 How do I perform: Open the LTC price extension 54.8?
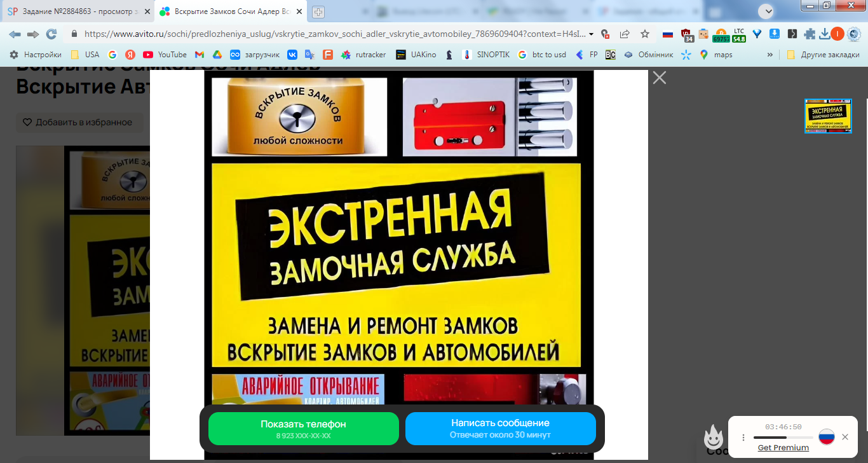pyautogui.click(x=739, y=35)
